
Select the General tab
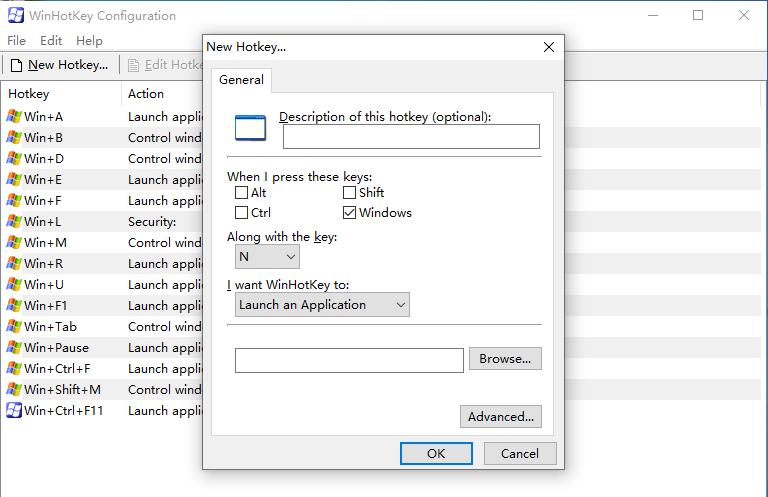point(241,80)
